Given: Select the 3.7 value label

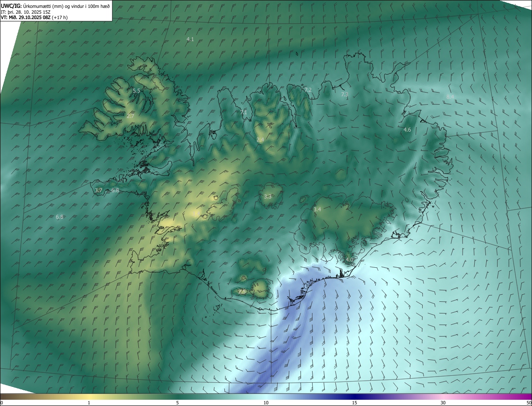Looking at the screenshot, I should [99, 190].
